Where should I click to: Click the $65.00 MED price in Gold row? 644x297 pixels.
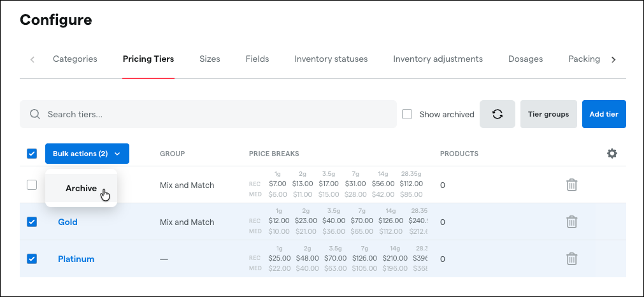[x=362, y=231]
